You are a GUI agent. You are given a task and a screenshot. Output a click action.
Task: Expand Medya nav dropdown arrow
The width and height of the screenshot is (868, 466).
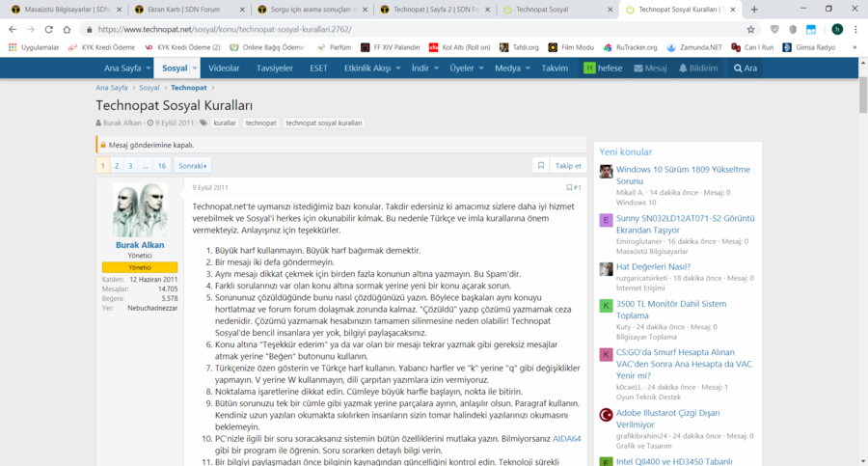(528, 69)
